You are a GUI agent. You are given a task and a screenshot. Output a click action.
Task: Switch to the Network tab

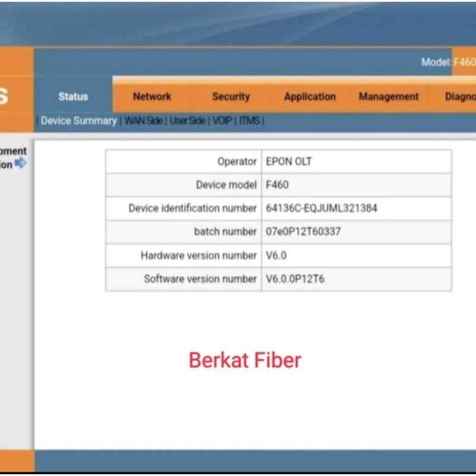[152, 96]
